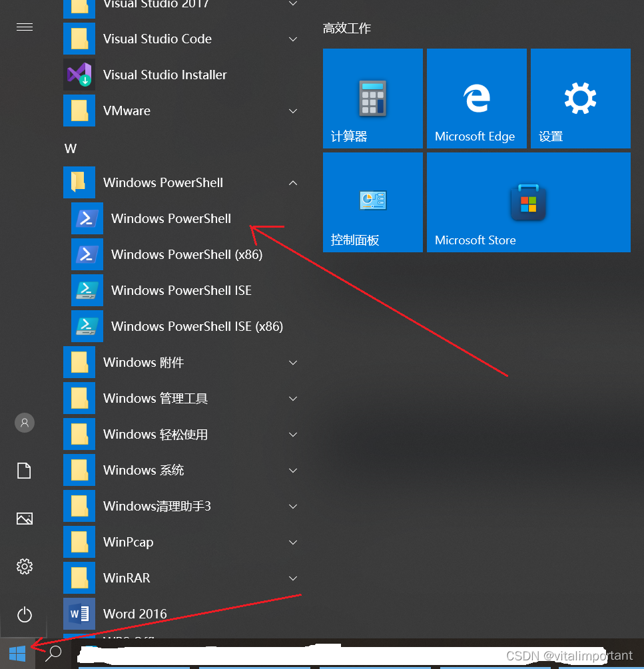
Task: Click the Windows 系统 folder label
Action: (143, 470)
